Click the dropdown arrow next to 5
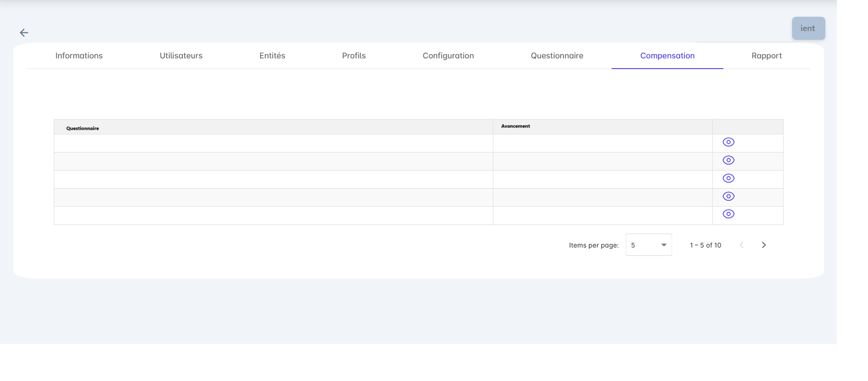Viewport: 868px width, 381px height. click(664, 245)
